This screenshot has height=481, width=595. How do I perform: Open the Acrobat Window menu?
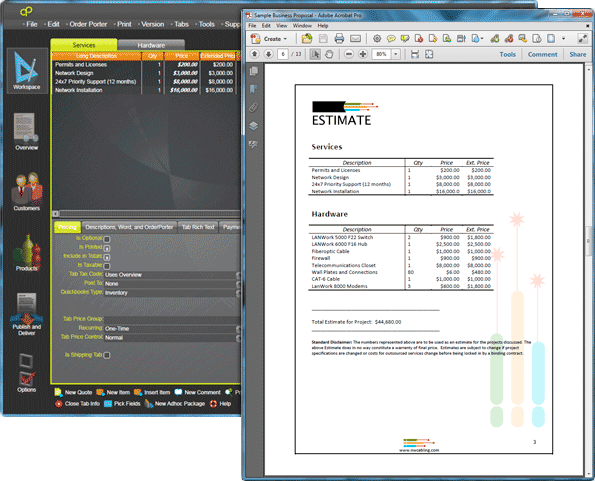click(x=302, y=26)
